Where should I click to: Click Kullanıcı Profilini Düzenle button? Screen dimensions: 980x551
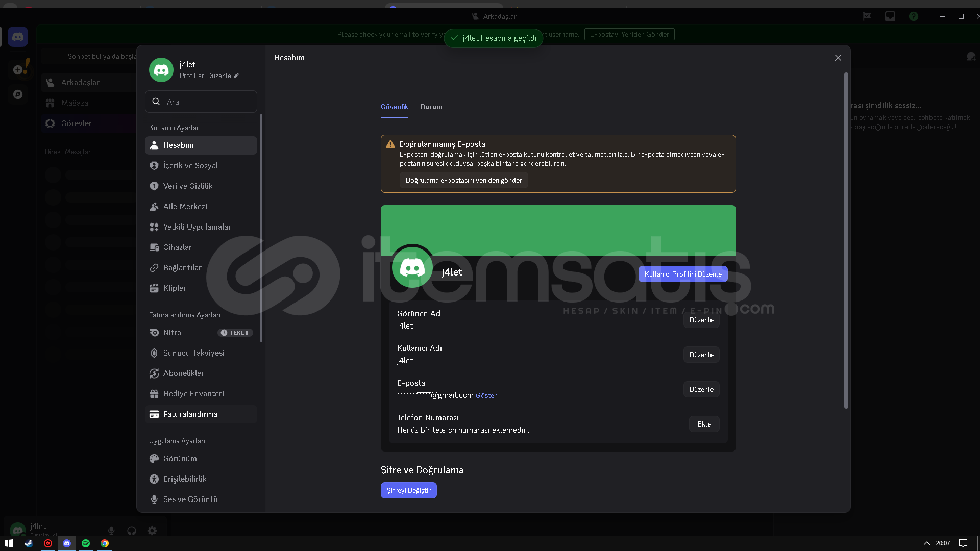click(x=683, y=274)
